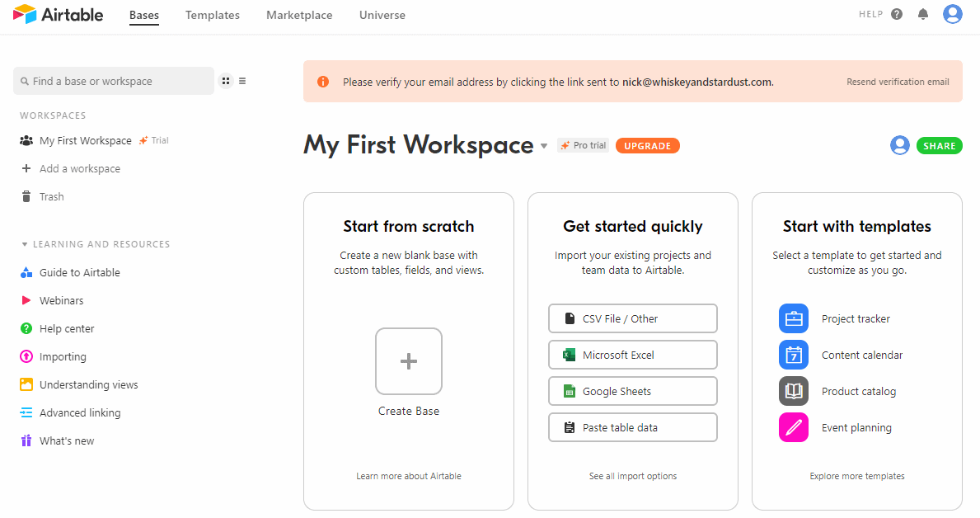Click the search magnifier icon
This screenshot has width=980, height=518.
(x=25, y=82)
